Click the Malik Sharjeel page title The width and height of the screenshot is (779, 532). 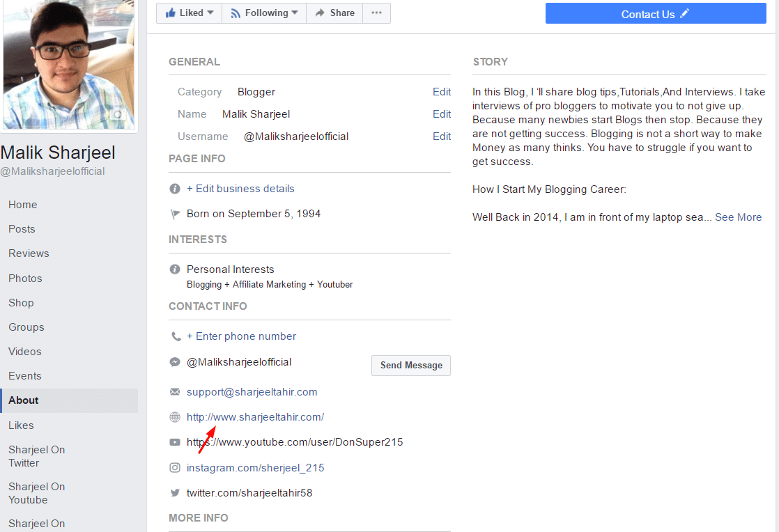[x=58, y=152]
